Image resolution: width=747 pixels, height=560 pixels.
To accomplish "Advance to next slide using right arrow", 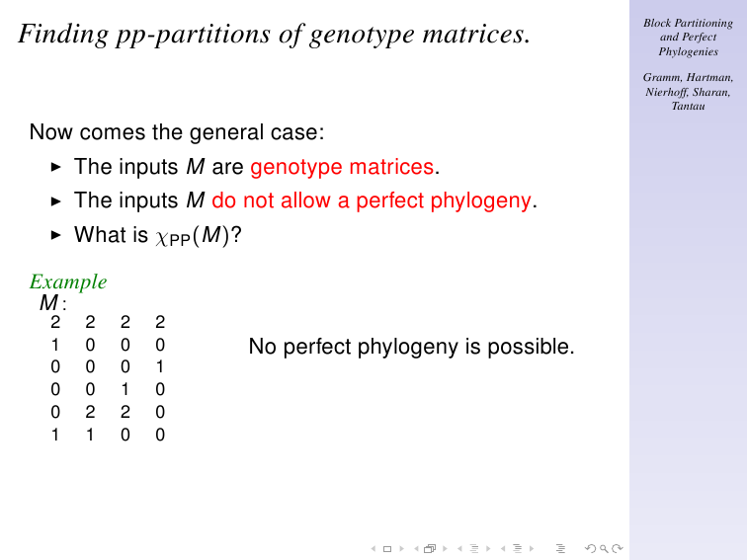I will 401,548.
